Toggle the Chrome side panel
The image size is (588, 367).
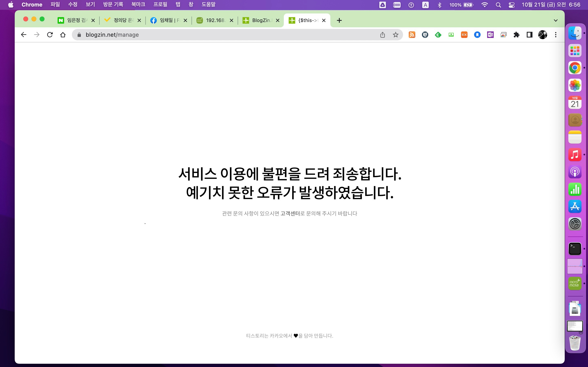529,35
